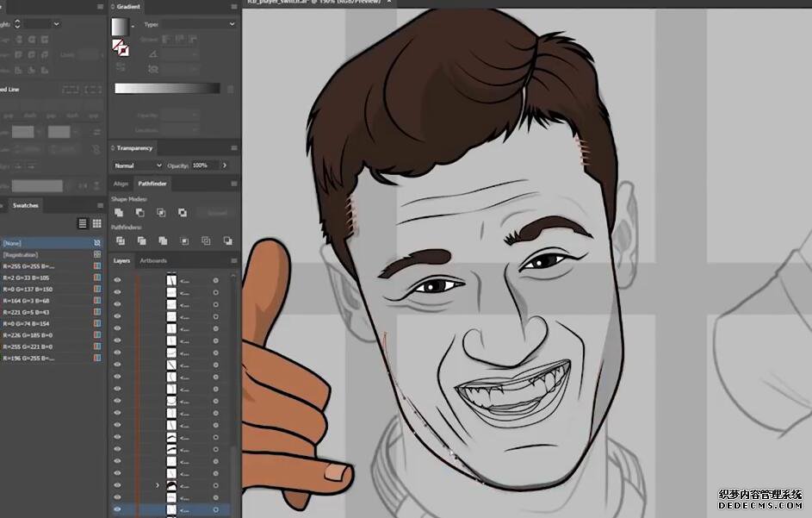The width and height of the screenshot is (812, 518).
Task: Select the Bevel Join corner icon
Action: (45, 54)
